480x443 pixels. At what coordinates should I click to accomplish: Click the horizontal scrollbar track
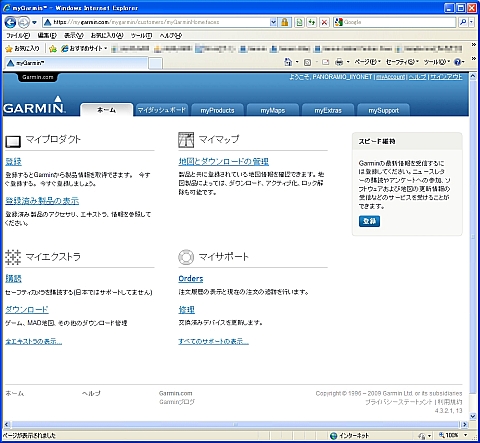(x=235, y=424)
